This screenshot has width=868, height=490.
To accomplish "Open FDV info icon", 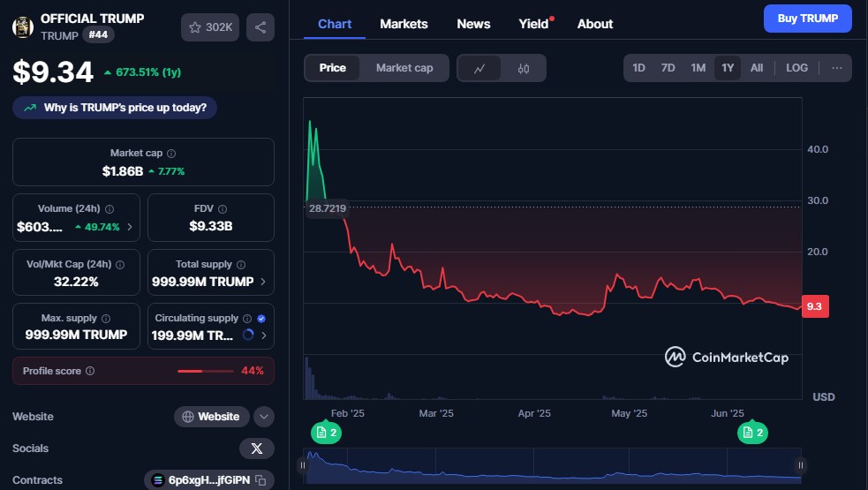I will (x=223, y=209).
